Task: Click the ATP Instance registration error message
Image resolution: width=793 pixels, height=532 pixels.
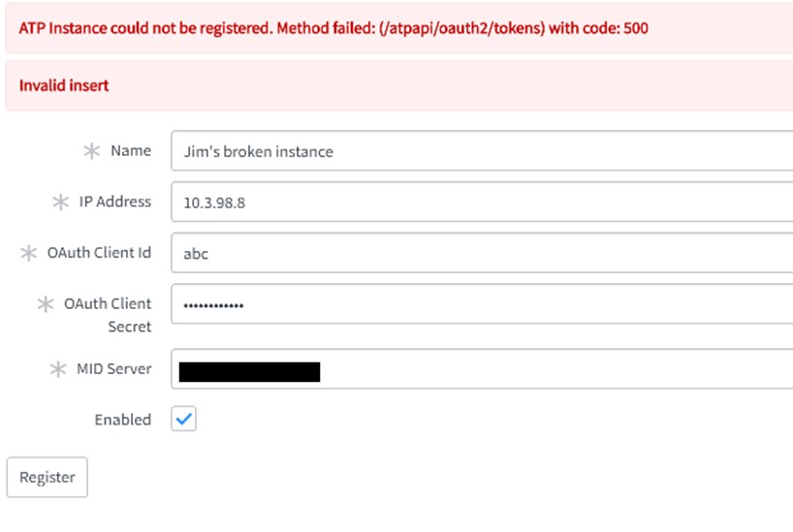Action: 333,28
